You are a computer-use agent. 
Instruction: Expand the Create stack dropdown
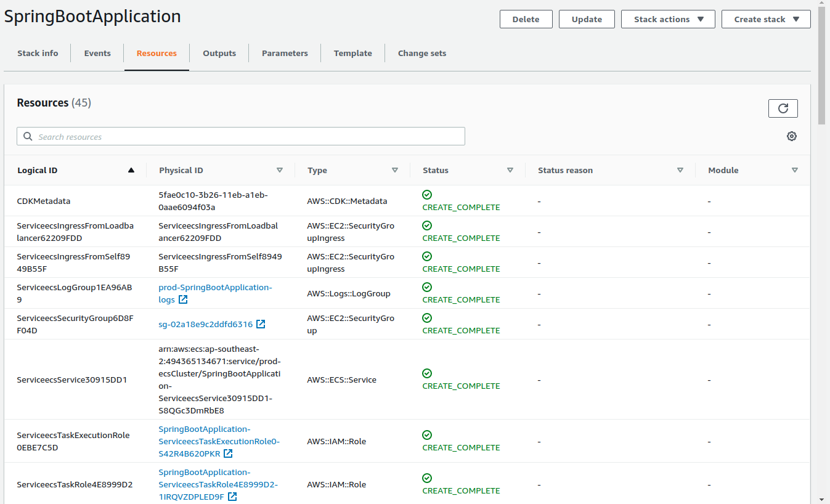pos(766,19)
